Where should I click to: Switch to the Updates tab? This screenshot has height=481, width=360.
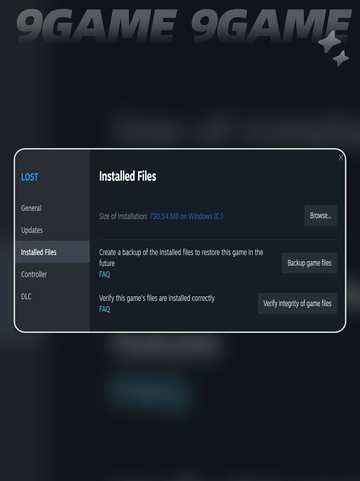[x=32, y=230]
